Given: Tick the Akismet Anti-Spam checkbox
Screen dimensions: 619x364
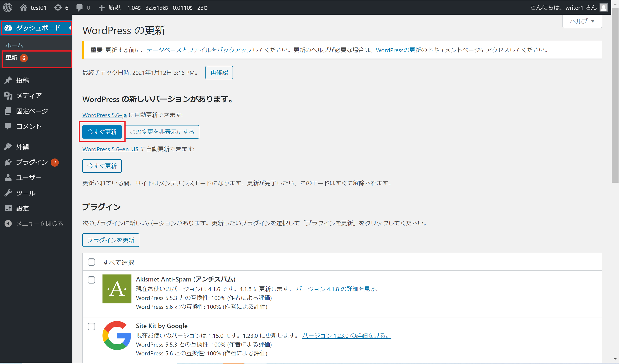Looking at the screenshot, I should [x=91, y=280].
